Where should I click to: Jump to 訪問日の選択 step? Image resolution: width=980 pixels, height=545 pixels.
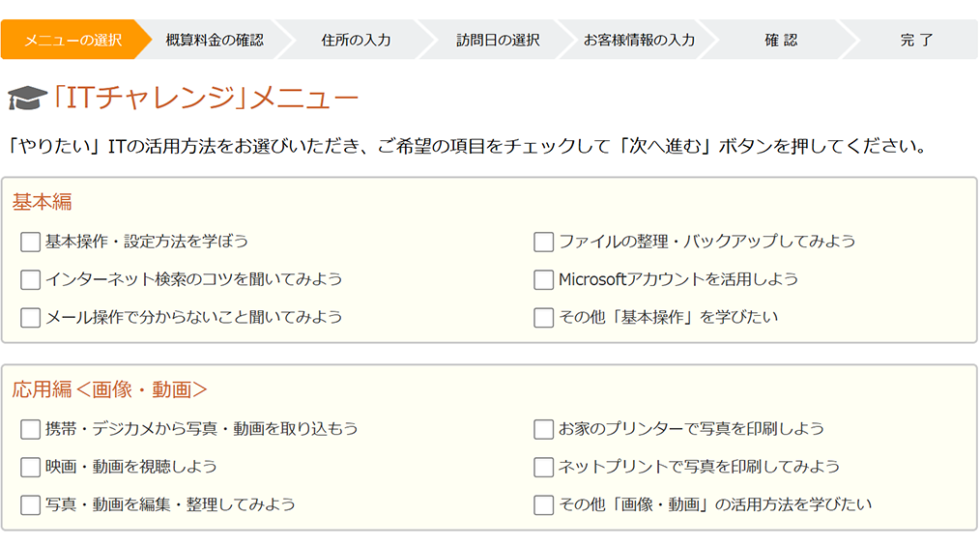pos(498,40)
